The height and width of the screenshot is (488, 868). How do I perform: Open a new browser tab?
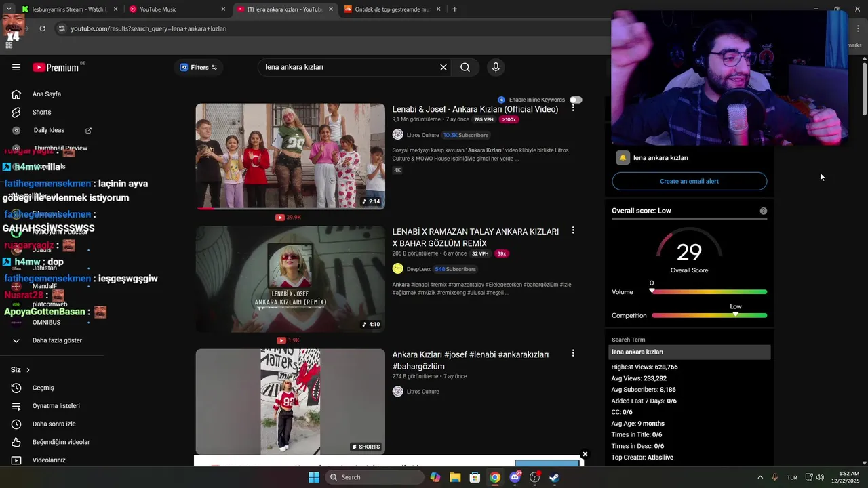coord(454,9)
